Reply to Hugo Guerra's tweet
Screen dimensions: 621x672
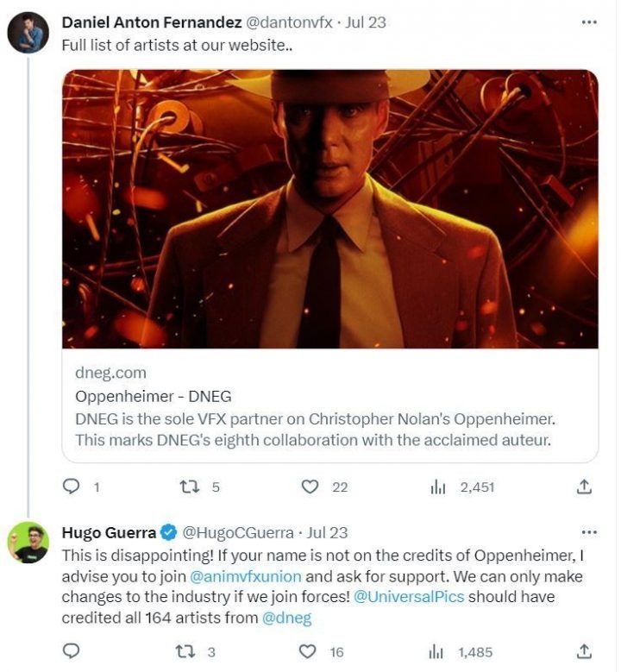click(x=72, y=651)
